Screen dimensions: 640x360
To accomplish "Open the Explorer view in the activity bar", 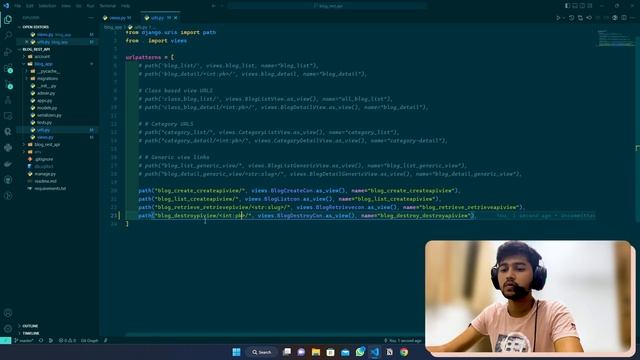I will click(8, 20).
